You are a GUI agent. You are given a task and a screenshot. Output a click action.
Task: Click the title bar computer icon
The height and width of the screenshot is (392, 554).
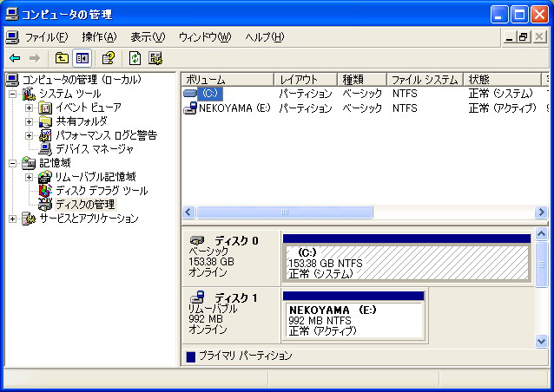(x=12, y=15)
